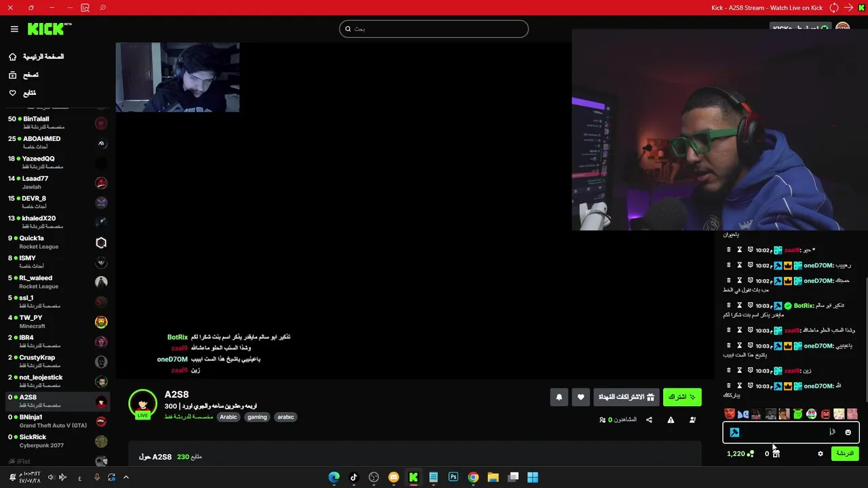Click the share icon under stream
Image resolution: width=868 pixels, height=488 pixels.
click(649, 420)
